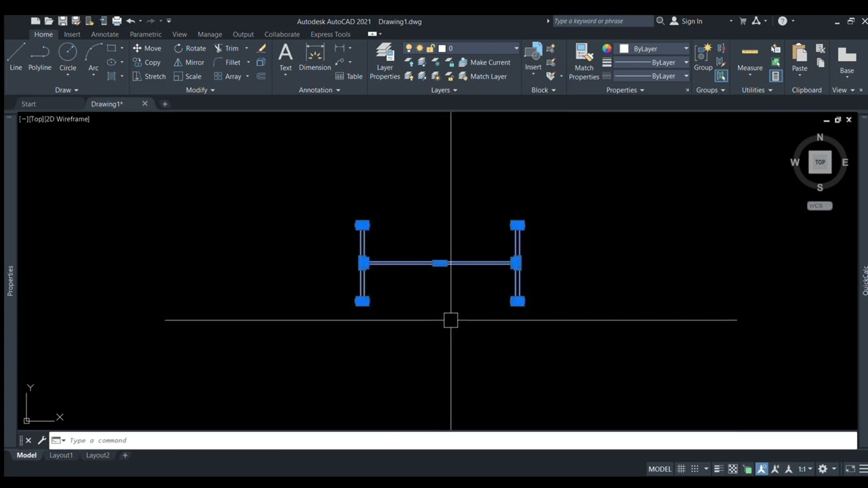Select the Dimension tool
868x488 pixels.
(x=315, y=57)
